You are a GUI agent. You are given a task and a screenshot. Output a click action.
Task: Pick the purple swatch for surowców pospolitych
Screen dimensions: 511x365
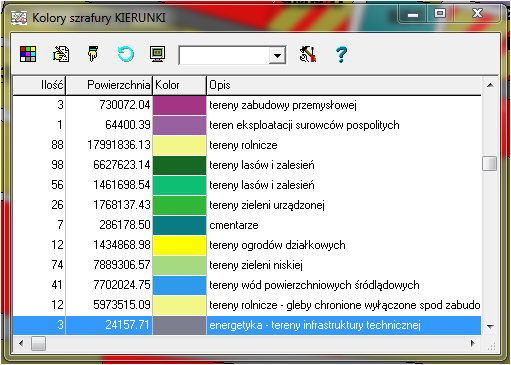coord(179,125)
